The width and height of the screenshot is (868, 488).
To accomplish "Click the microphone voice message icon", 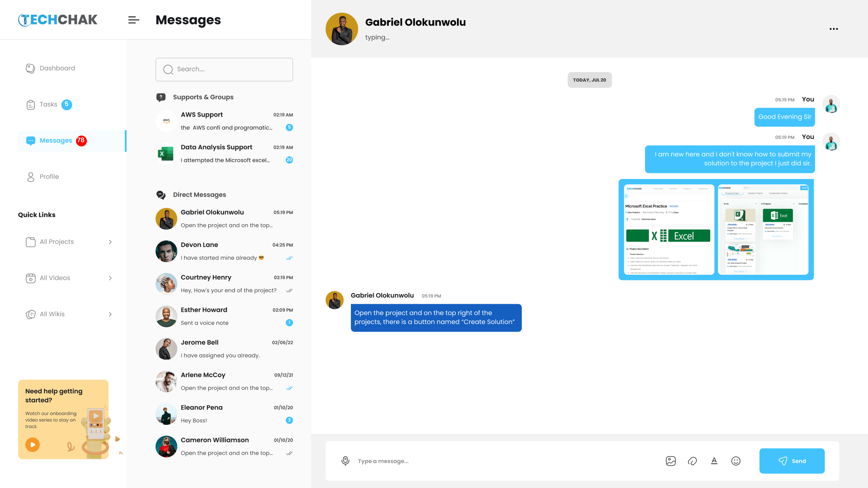I will coord(345,461).
